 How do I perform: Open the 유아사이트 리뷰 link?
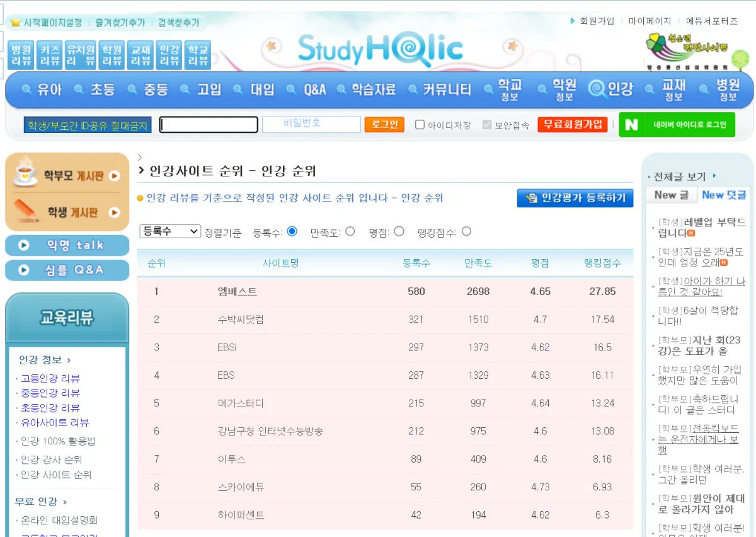[x=55, y=422]
